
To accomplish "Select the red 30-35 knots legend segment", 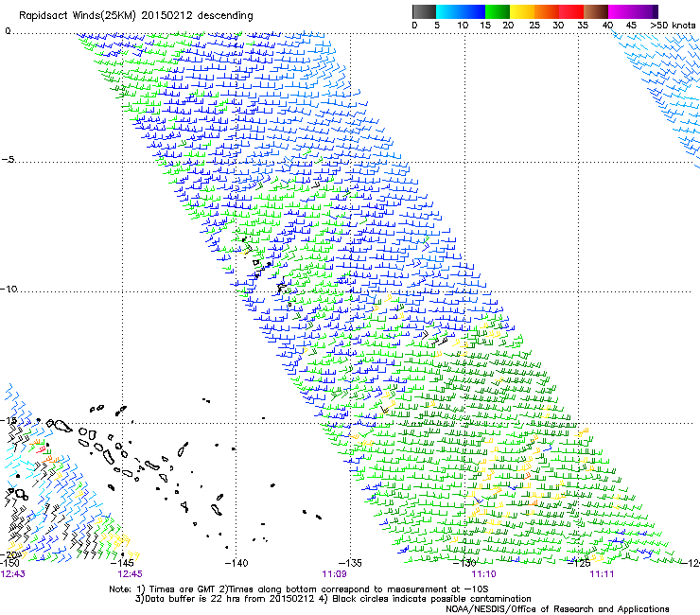I will coord(571,11).
